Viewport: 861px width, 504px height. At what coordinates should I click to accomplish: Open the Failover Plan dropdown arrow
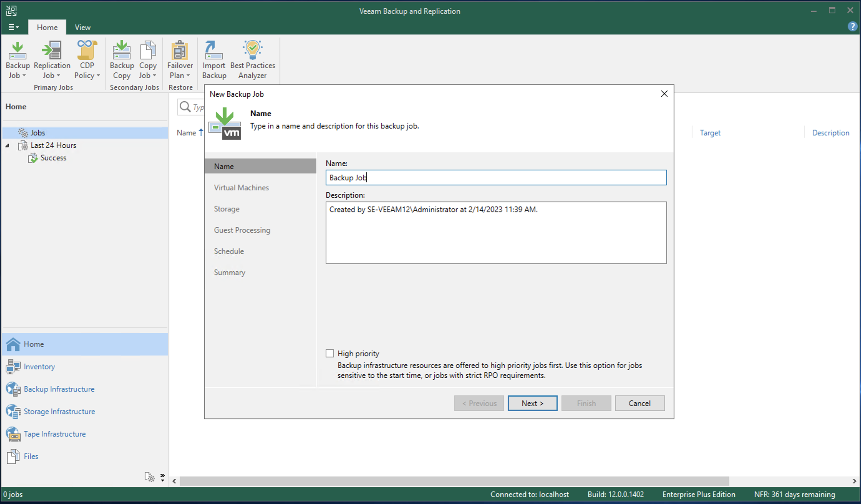[x=188, y=76]
